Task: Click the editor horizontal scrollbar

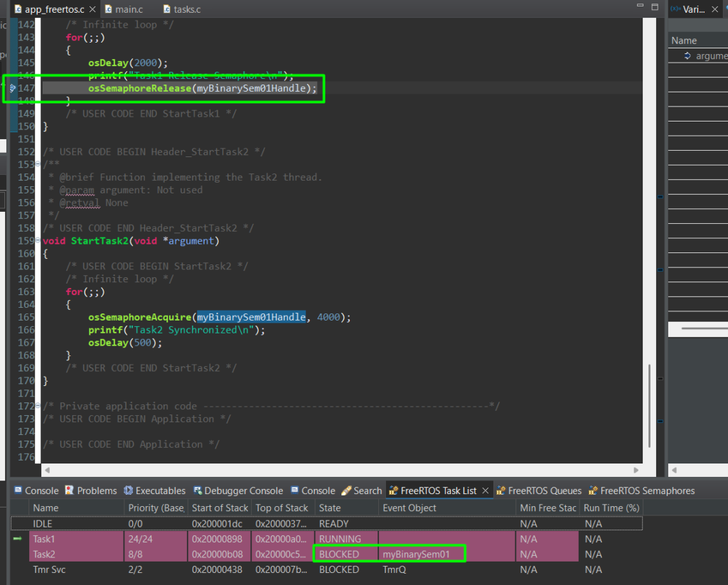Action: click(341, 470)
